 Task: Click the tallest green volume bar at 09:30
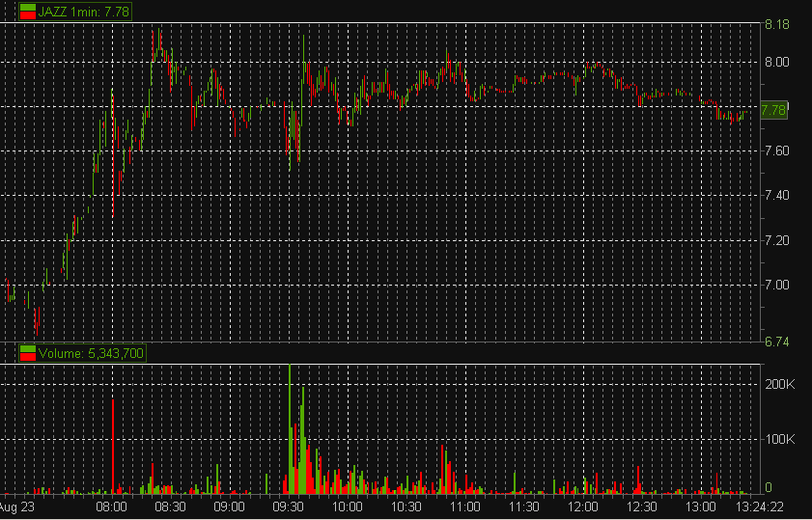(x=290, y=429)
